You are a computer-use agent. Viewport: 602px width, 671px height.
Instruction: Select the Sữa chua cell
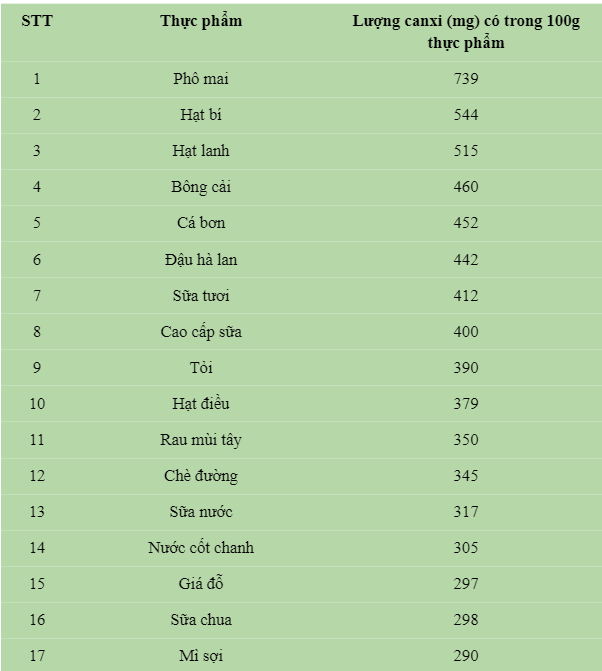[x=201, y=620]
